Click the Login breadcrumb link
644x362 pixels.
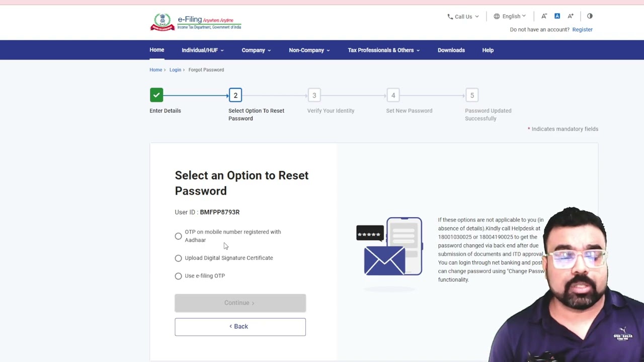pyautogui.click(x=175, y=70)
